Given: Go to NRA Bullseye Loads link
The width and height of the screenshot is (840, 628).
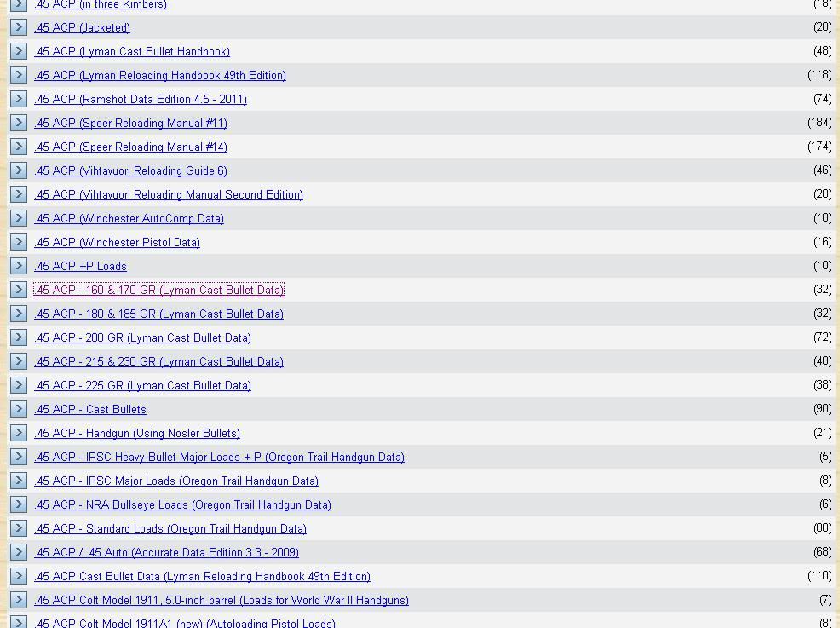Looking at the screenshot, I should [x=182, y=504].
